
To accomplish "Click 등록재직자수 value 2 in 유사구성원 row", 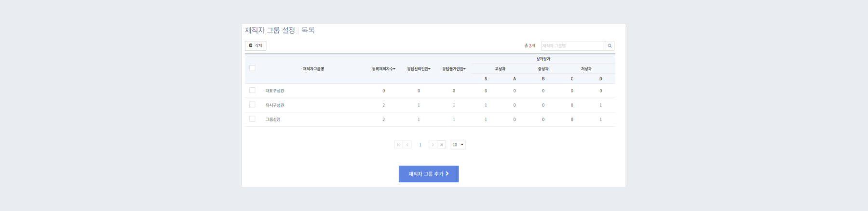I will (x=384, y=105).
